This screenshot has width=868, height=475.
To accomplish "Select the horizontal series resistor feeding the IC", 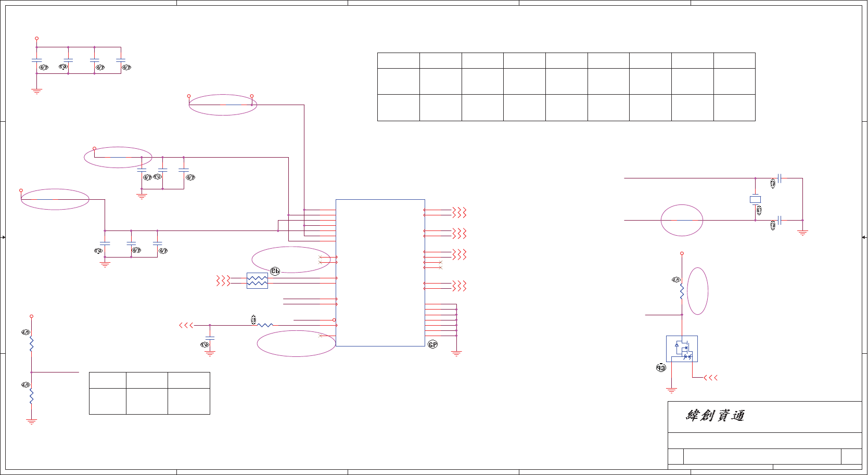I will click(x=265, y=325).
